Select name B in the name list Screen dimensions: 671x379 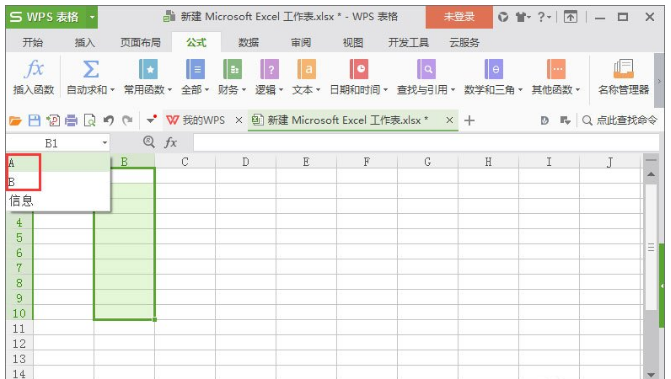(58, 182)
